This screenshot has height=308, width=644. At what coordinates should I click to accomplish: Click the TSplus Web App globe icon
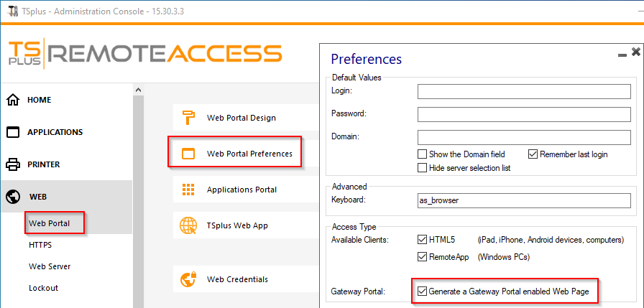pyautogui.click(x=188, y=225)
